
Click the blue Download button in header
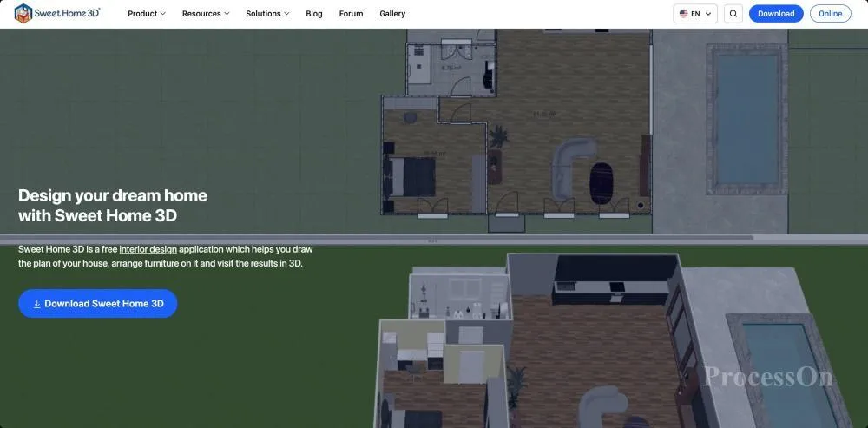coord(776,14)
